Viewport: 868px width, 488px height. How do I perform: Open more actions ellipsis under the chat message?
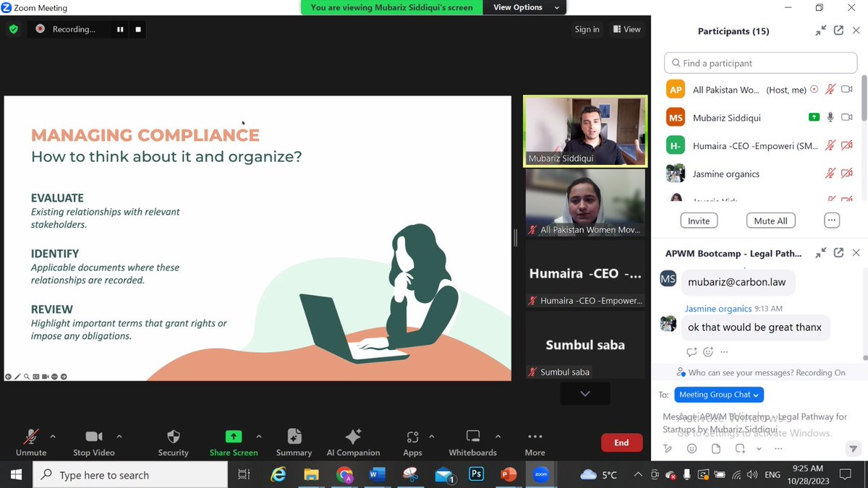click(x=724, y=351)
